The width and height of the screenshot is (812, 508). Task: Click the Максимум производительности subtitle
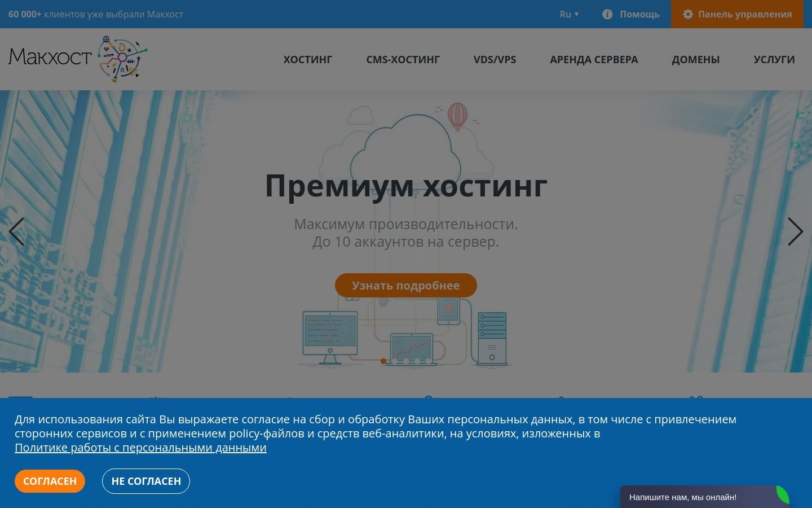pyautogui.click(x=406, y=224)
